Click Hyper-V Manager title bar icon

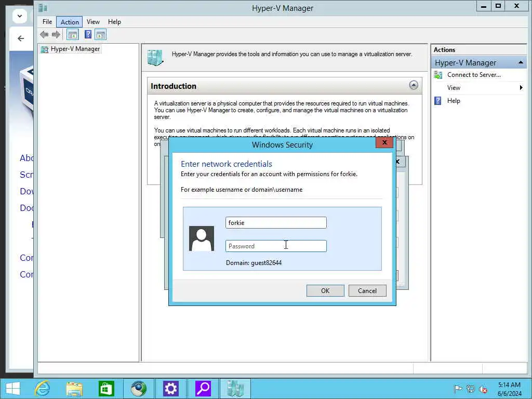pos(43,7)
